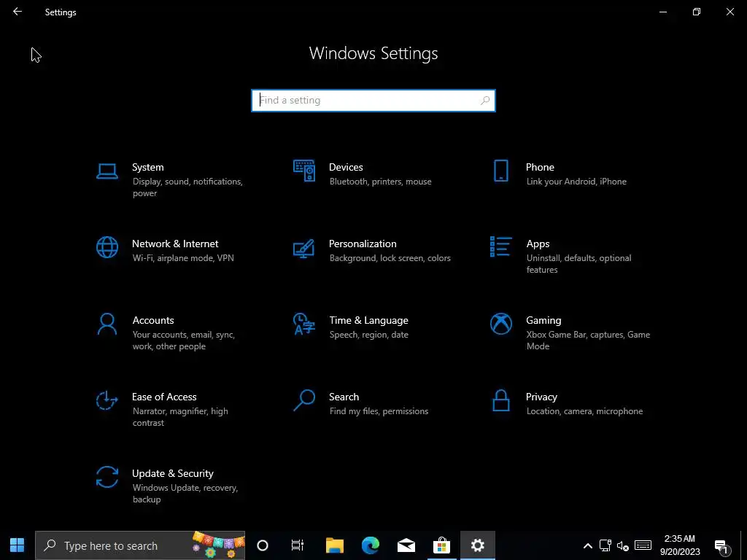This screenshot has width=747, height=560.
Task: Open the muted volume tray icon
Action: (623, 545)
